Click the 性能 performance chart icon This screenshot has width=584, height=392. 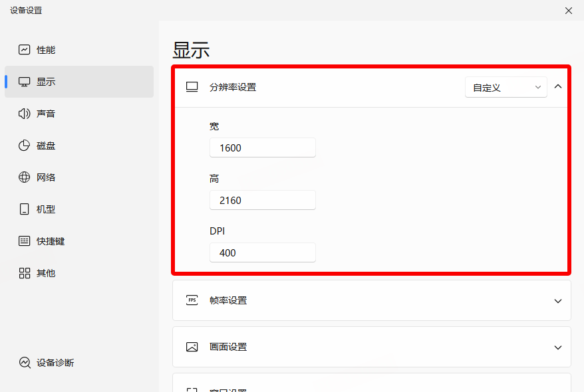pyautogui.click(x=25, y=50)
